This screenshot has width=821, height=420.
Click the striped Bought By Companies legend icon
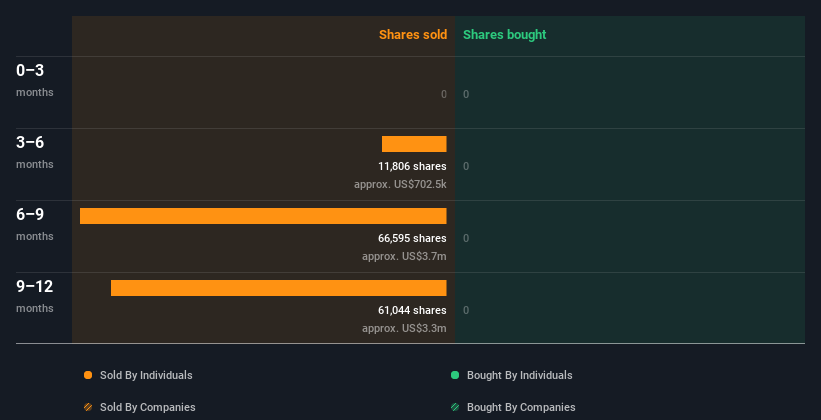pyautogui.click(x=455, y=407)
